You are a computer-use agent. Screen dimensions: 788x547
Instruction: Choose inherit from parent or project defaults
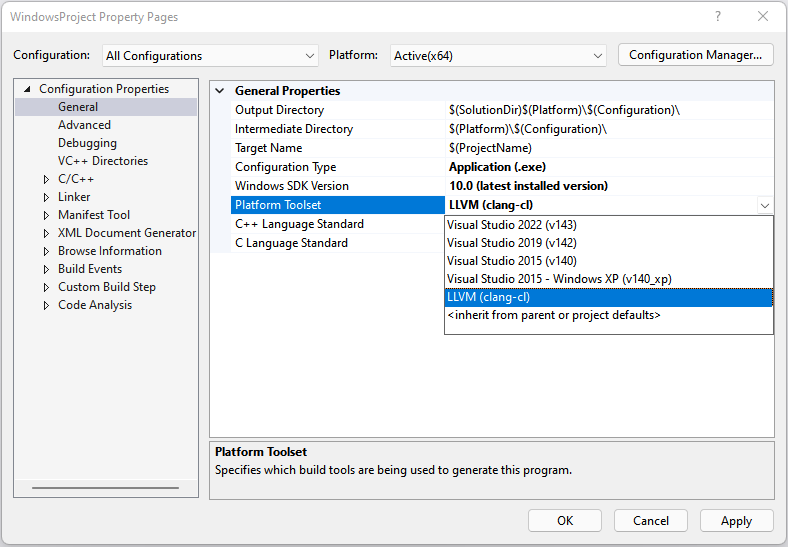(609, 315)
